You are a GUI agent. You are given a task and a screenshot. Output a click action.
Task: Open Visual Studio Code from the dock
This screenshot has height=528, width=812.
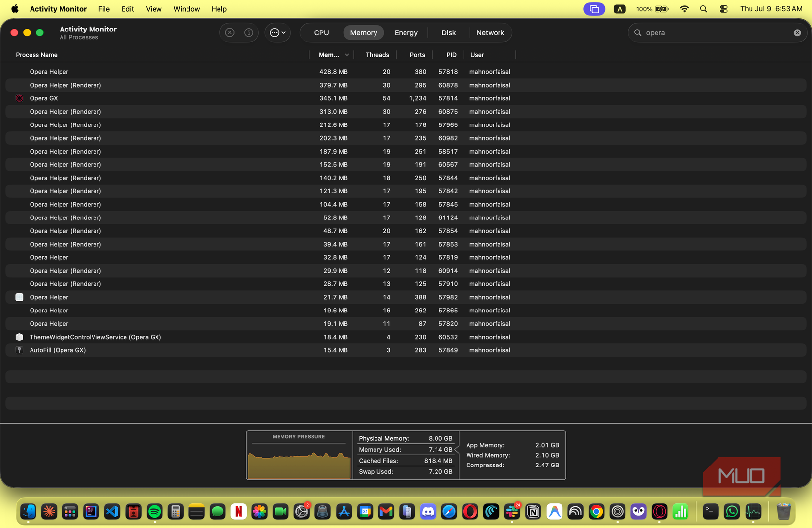point(112,512)
